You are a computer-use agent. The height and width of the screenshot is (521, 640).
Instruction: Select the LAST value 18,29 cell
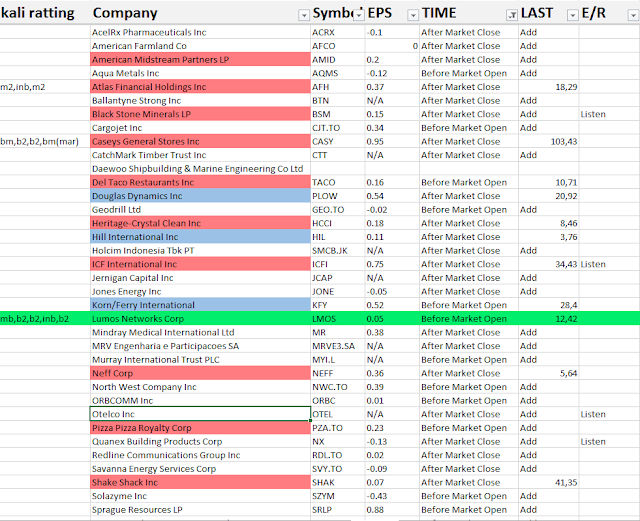click(x=549, y=87)
